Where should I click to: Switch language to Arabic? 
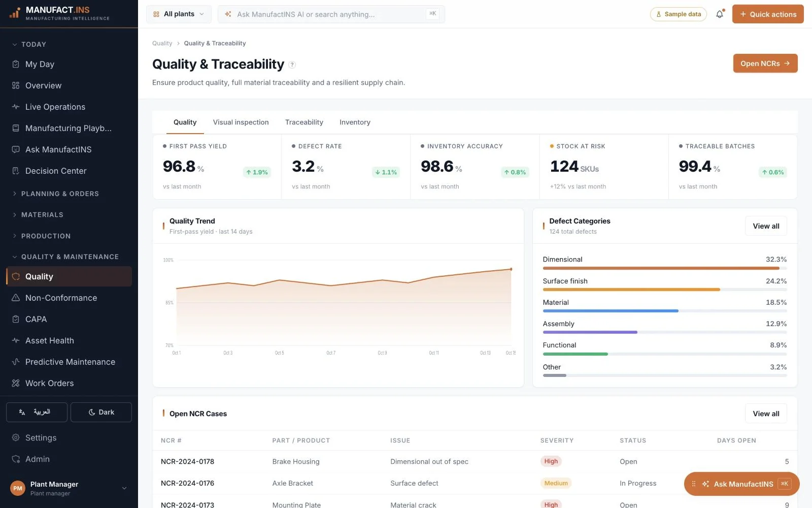pos(37,412)
